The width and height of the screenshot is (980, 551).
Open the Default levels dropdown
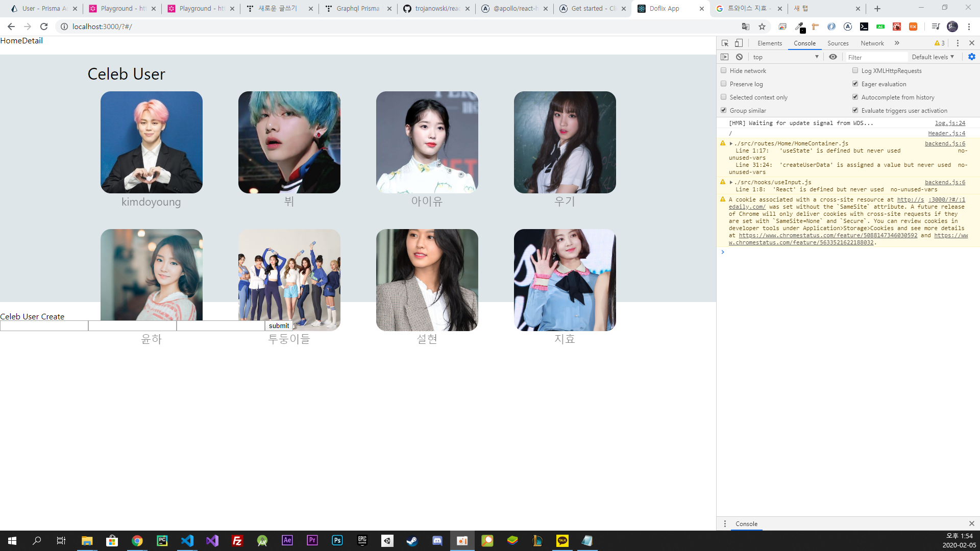click(x=933, y=57)
